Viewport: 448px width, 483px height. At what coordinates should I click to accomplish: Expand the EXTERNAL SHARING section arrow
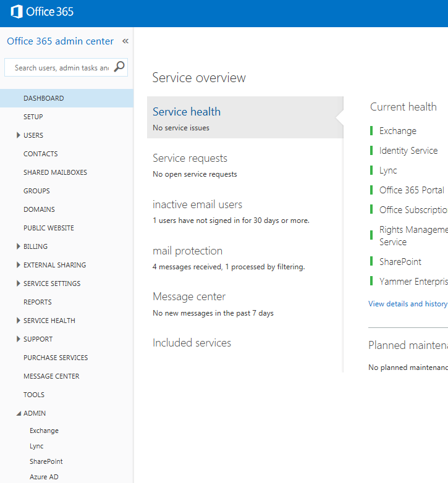tap(18, 265)
